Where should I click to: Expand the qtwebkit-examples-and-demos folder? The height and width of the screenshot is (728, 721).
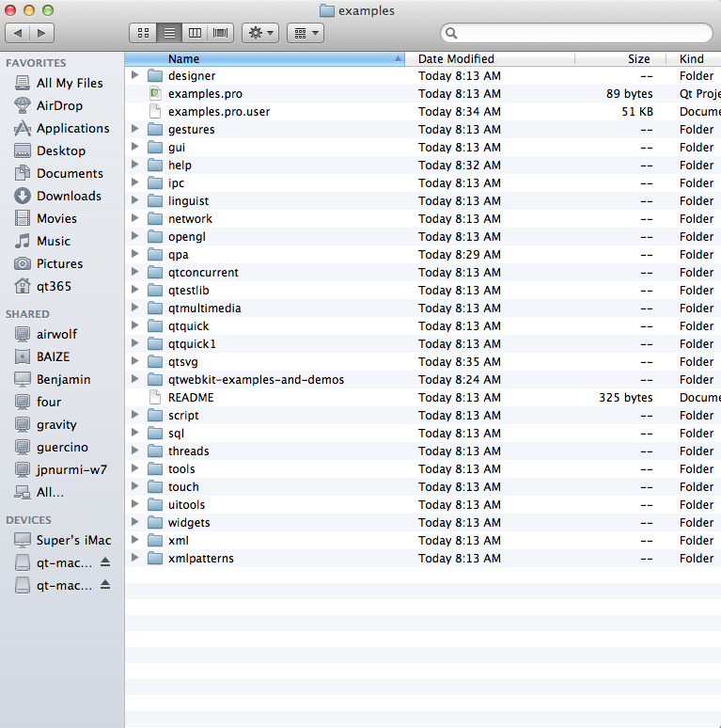click(135, 380)
